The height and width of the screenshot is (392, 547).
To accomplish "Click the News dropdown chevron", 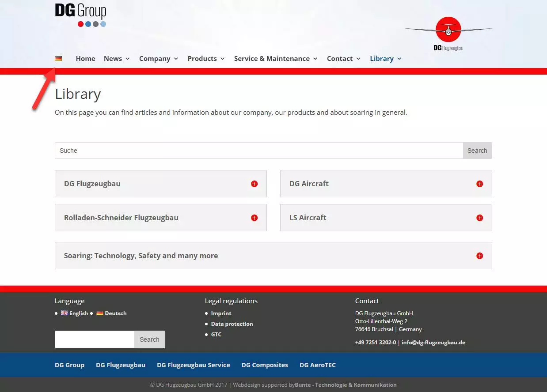I will pos(128,59).
